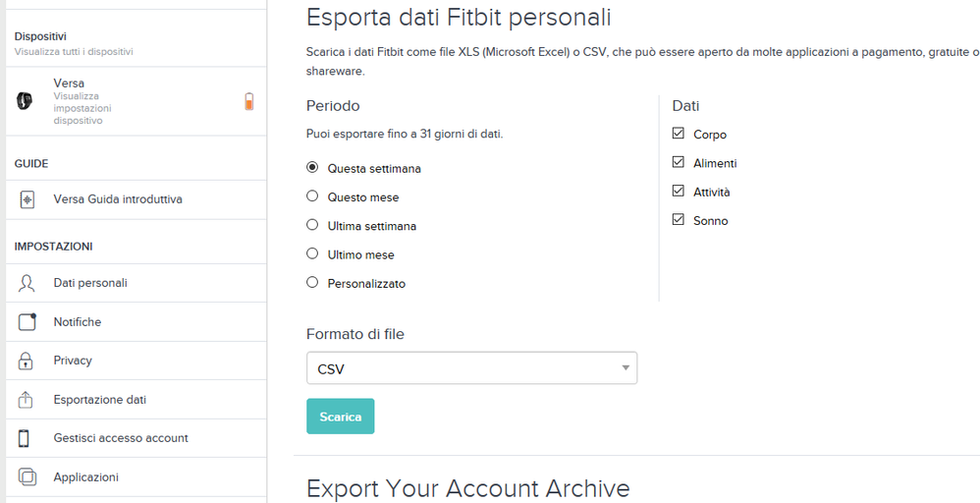The height and width of the screenshot is (503, 980).
Task: Click the Esportazione dati share icon
Action: (x=25, y=399)
